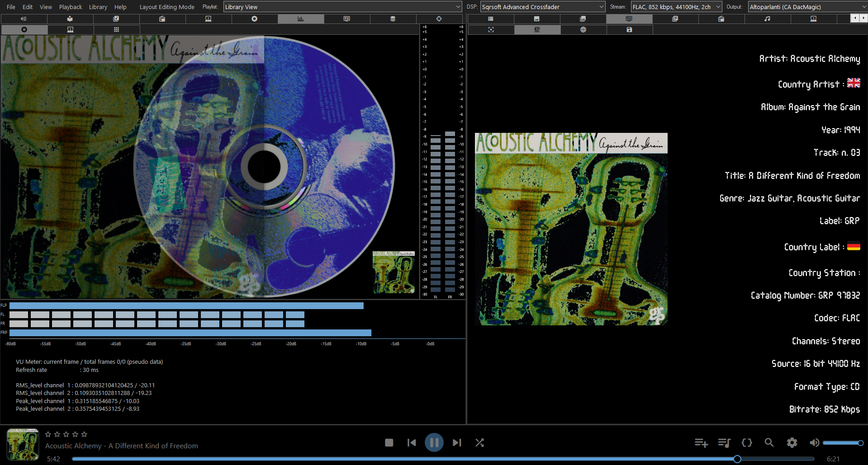Screen dimensions: 868x465
Task: Rate track three stars
Action: point(66,434)
